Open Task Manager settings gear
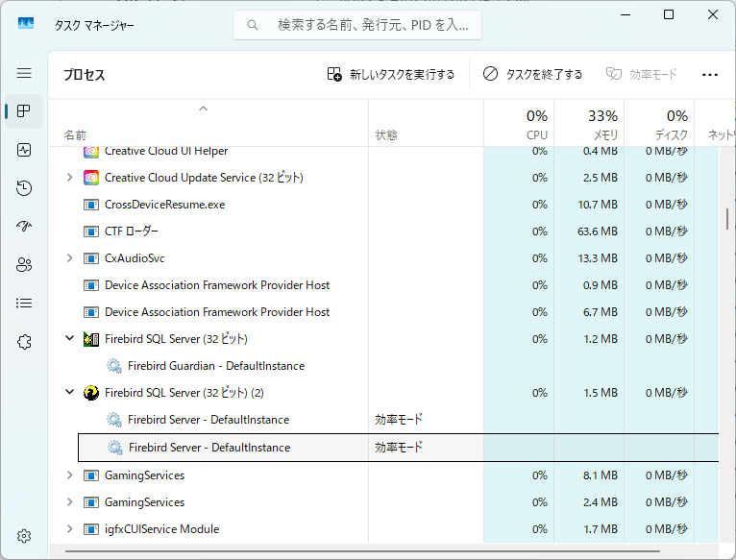 coord(24,536)
